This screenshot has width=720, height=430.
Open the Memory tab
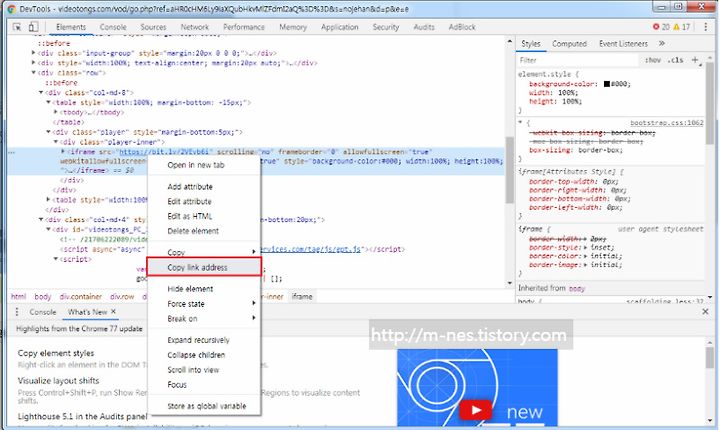tap(293, 27)
